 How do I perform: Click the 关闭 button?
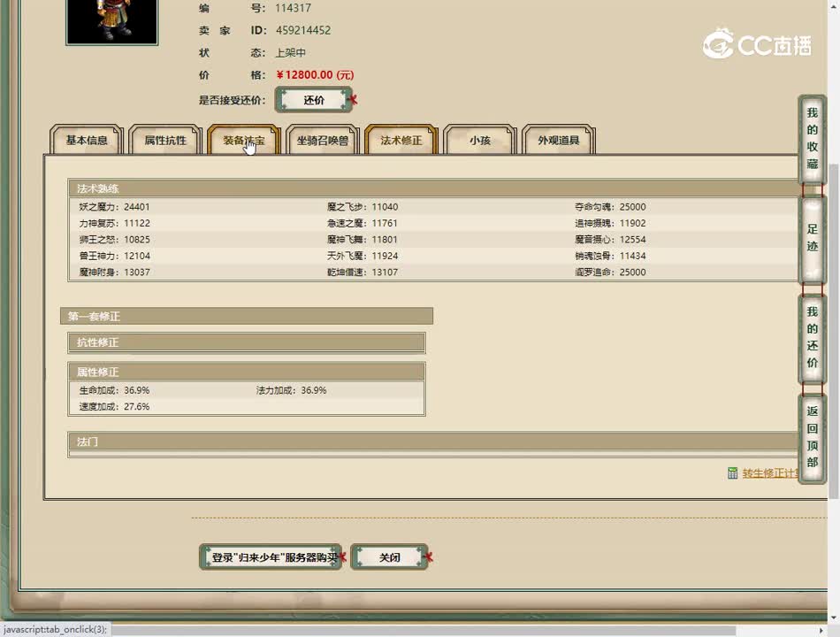(x=389, y=557)
